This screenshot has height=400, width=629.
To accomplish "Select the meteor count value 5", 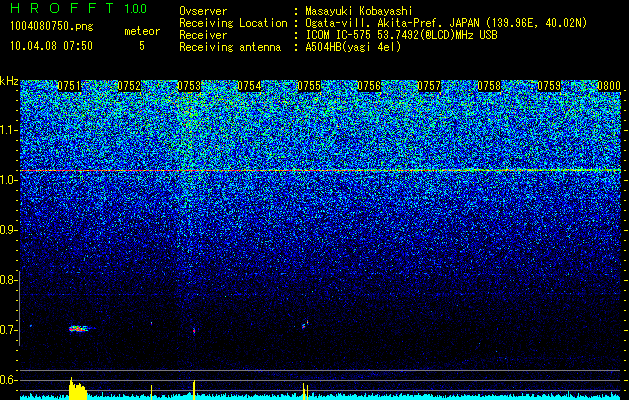I will click(142, 46).
